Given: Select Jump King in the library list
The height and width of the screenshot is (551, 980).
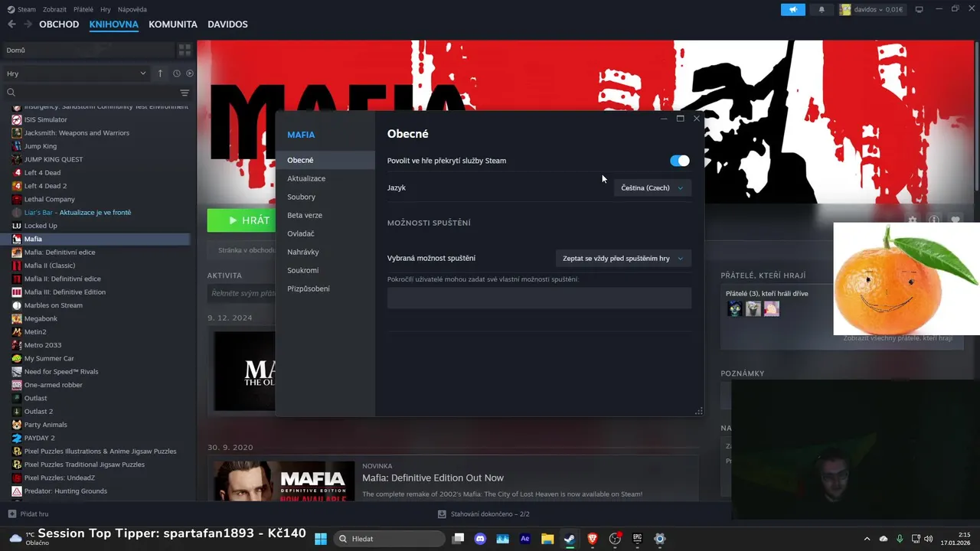Looking at the screenshot, I should click(41, 146).
